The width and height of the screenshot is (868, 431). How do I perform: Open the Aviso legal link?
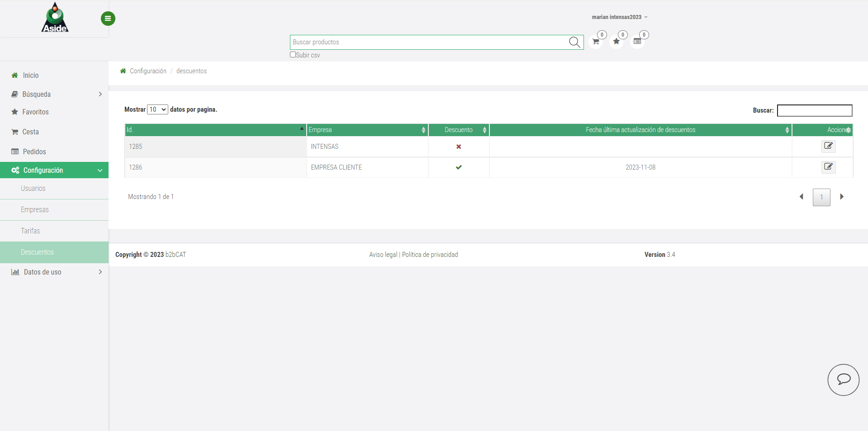[383, 255]
